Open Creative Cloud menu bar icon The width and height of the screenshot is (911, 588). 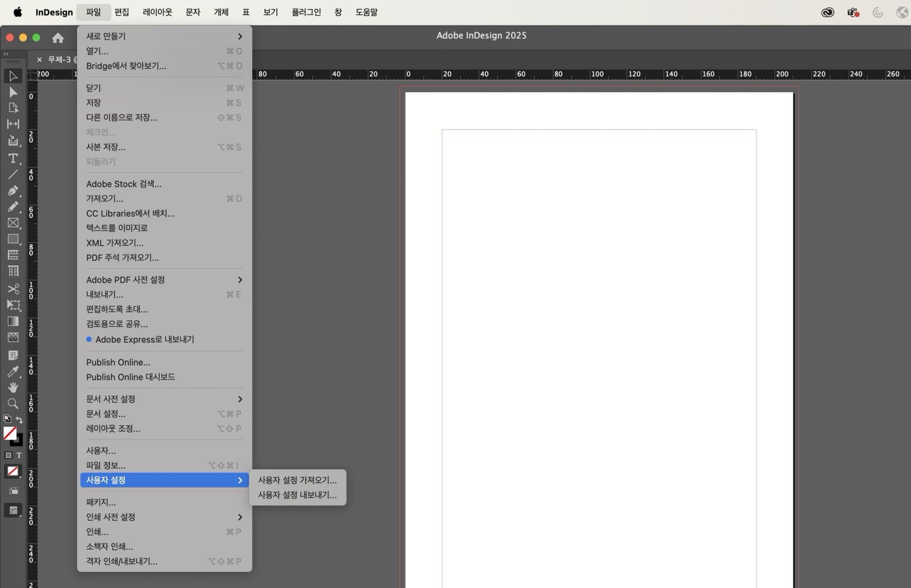(827, 12)
